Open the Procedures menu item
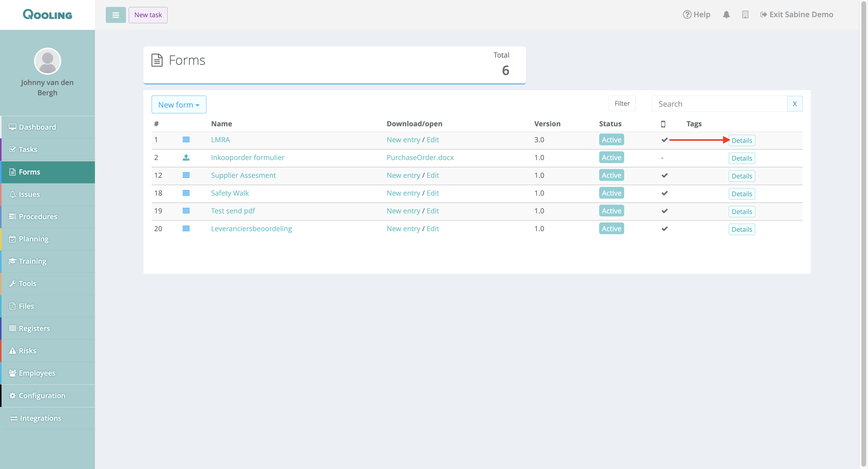This screenshot has width=868, height=469. 38,217
